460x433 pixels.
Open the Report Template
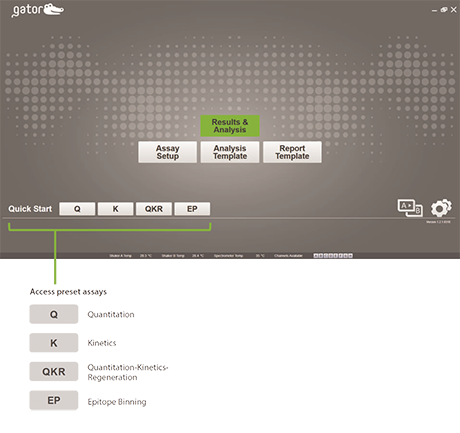[292, 152]
